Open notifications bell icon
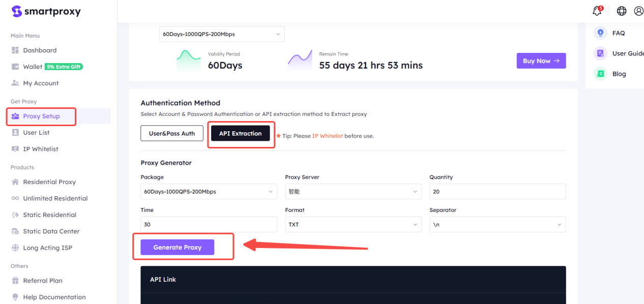Screen dimensions: 644x304 tap(597, 11)
